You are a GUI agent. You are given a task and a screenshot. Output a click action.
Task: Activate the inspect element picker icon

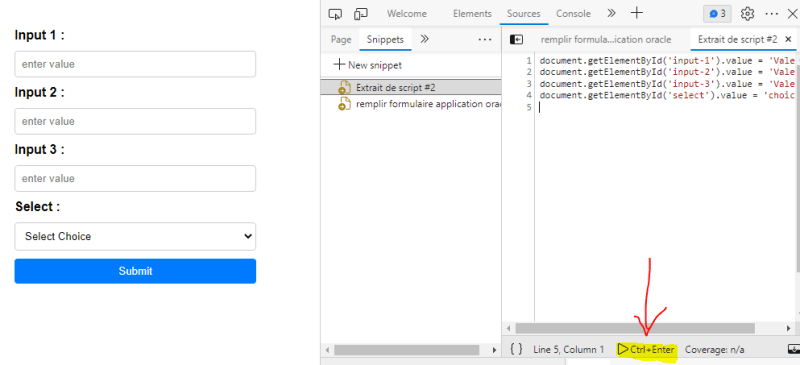(335, 14)
